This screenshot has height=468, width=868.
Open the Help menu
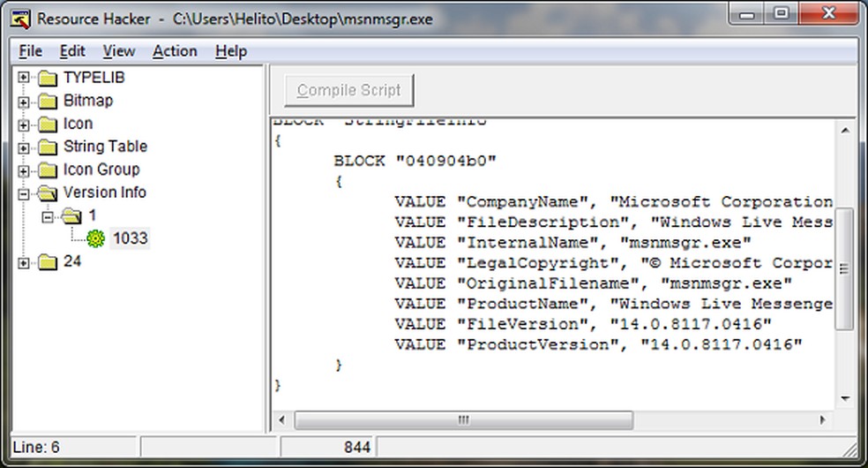tap(231, 51)
